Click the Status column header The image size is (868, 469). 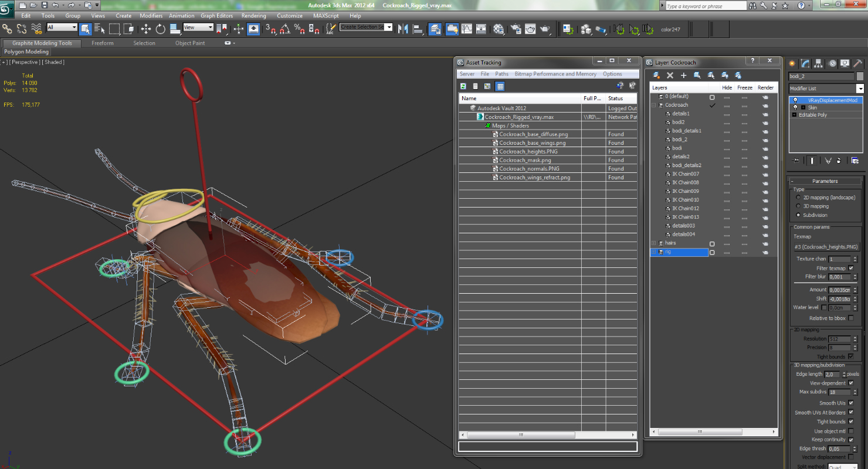622,98
